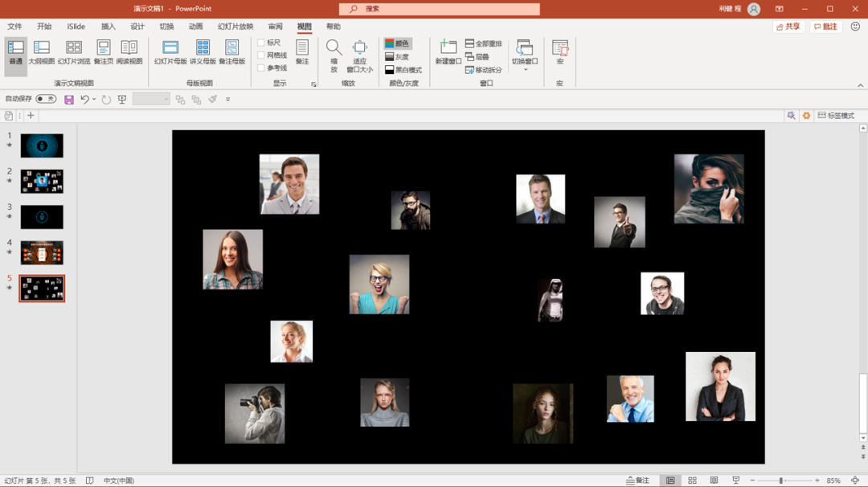Switch to the Animations (动画) tab

pyautogui.click(x=195, y=27)
